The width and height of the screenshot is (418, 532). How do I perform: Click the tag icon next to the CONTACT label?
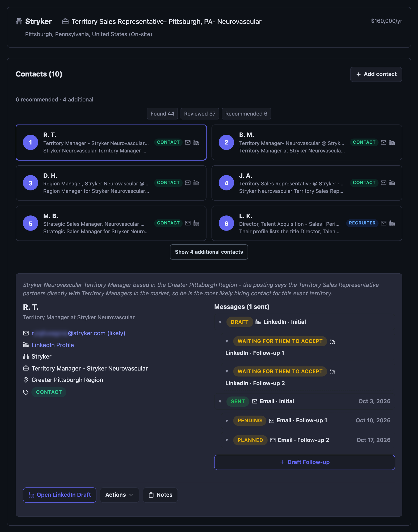point(26,392)
